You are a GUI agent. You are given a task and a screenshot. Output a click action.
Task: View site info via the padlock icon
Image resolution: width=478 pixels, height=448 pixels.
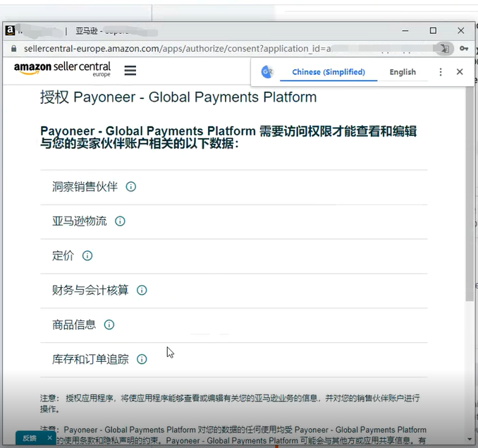point(12,49)
